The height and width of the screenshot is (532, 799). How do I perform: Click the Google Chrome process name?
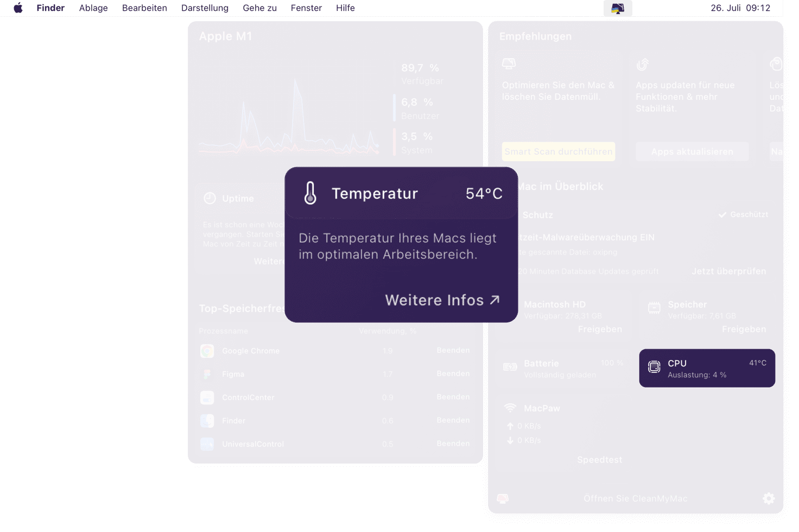[251, 351]
